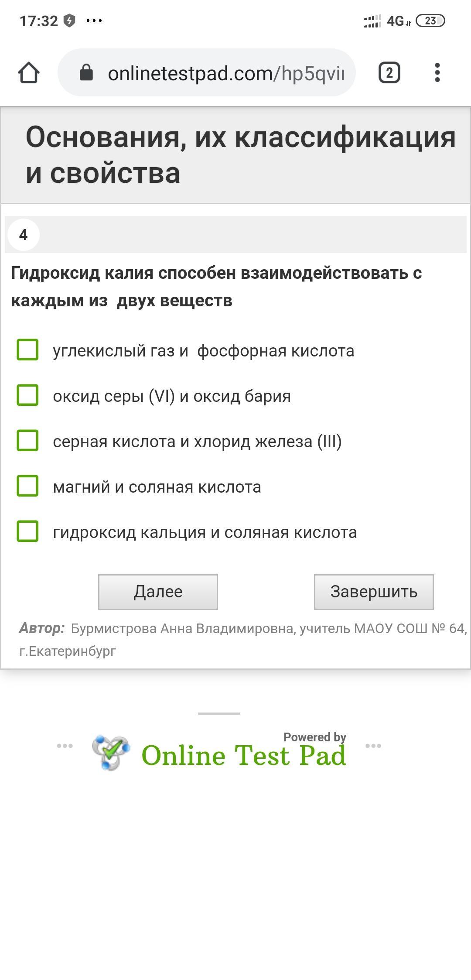
Task: Tap the Online Test Pad checkmark logo
Action: click(111, 752)
